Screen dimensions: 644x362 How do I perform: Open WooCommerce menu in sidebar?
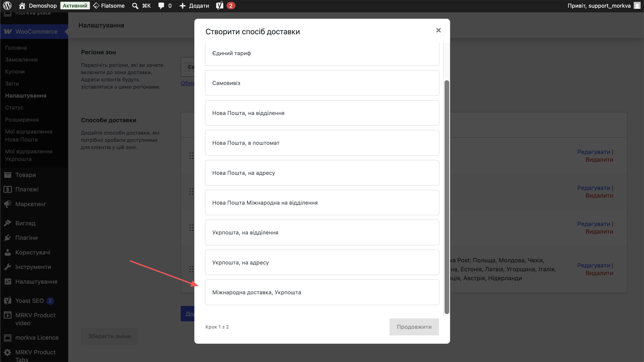pyautogui.click(x=34, y=32)
